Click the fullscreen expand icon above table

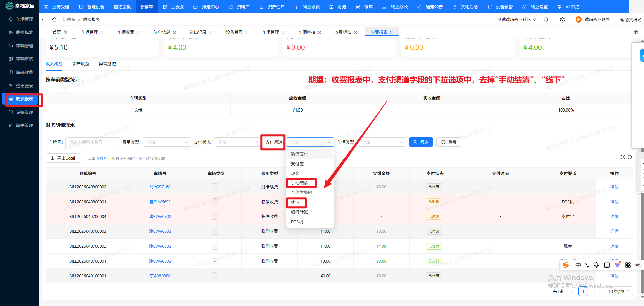click(x=623, y=157)
